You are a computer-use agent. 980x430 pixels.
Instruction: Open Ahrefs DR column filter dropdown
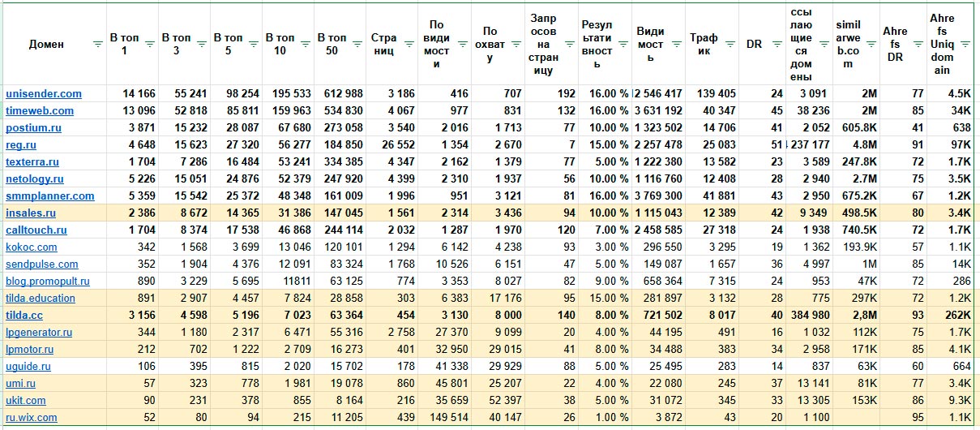pyautogui.click(x=918, y=45)
